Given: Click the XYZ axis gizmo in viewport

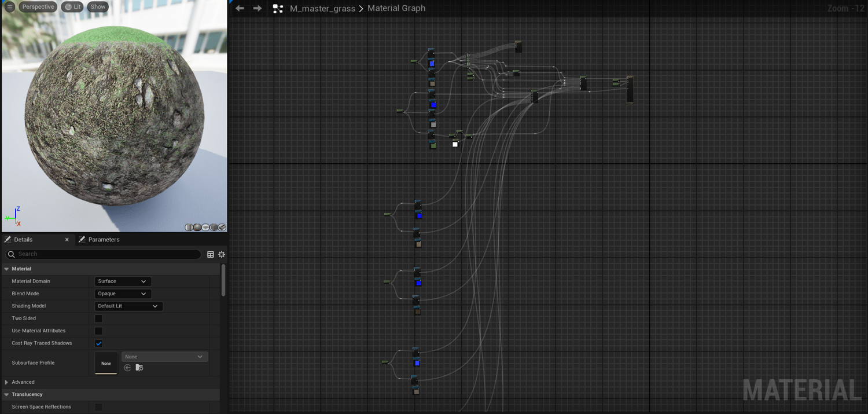Looking at the screenshot, I should [13, 217].
